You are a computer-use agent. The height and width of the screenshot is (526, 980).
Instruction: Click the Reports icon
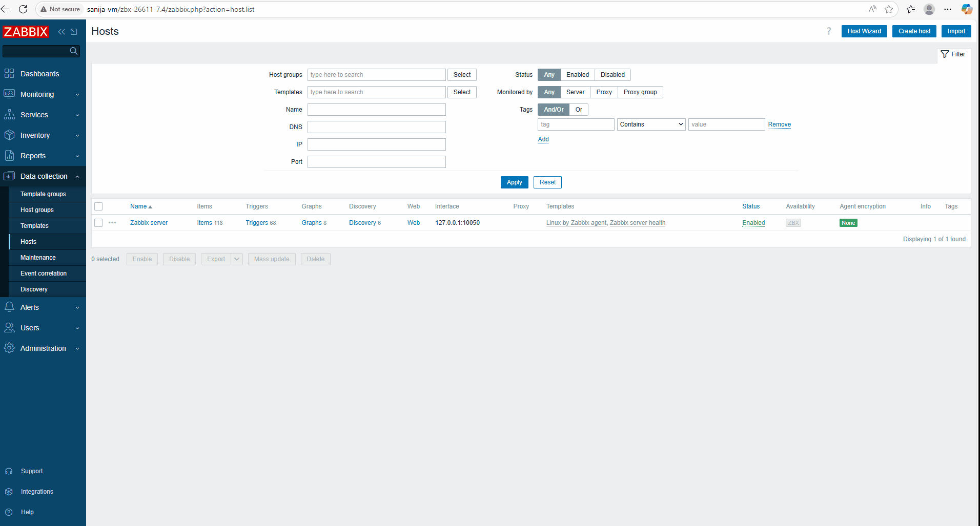tap(9, 156)
